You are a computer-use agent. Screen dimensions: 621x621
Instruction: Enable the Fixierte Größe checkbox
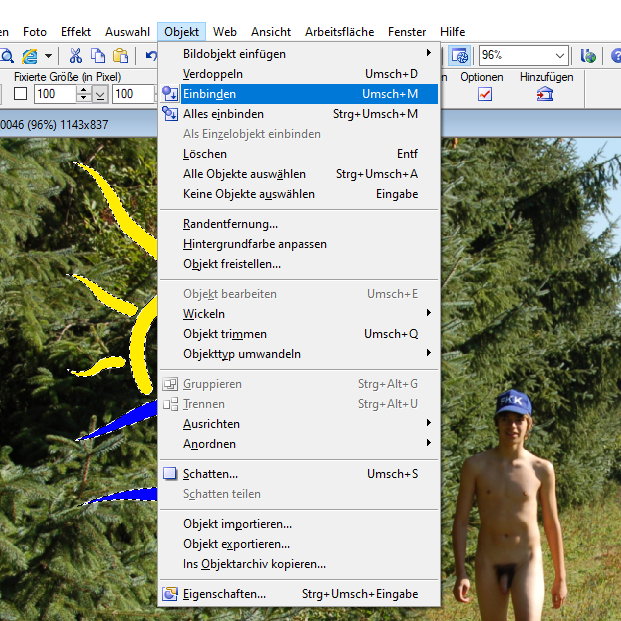point(21,94)
